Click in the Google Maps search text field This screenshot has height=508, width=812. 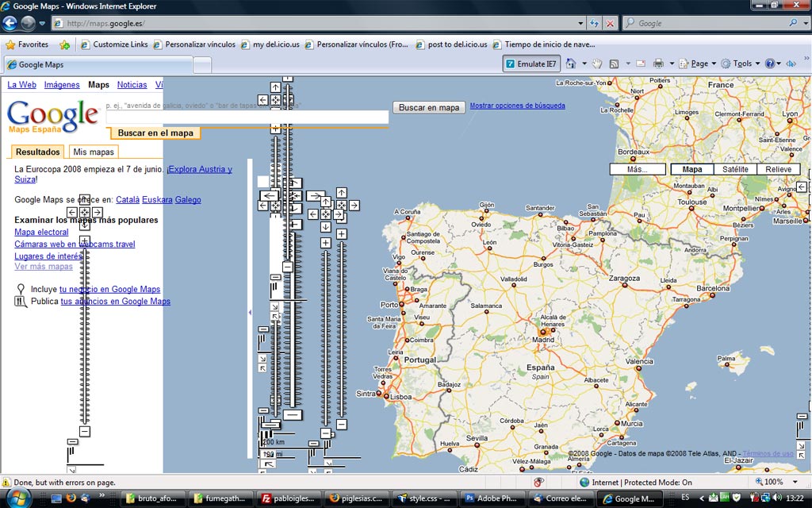(247, 117)
